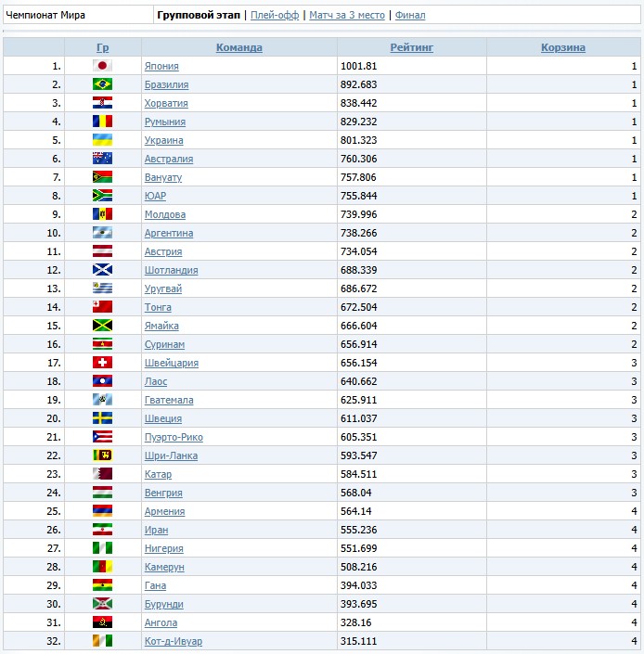644x654 pixels.
Task: Open the Нигерия team link
Action: coord(164,548)
